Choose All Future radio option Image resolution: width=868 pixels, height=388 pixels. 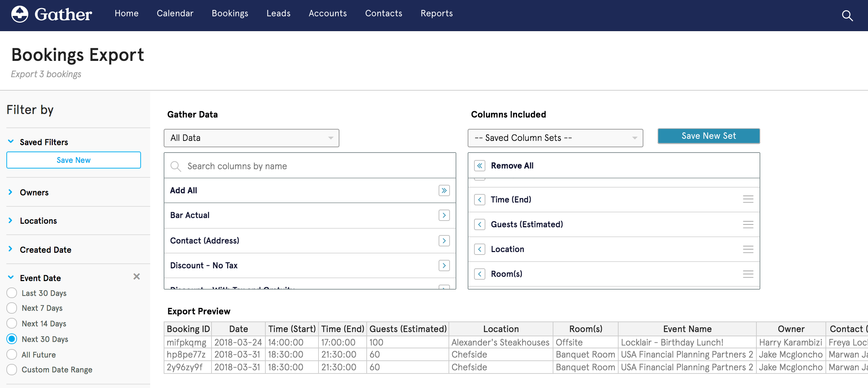(12, 355)
